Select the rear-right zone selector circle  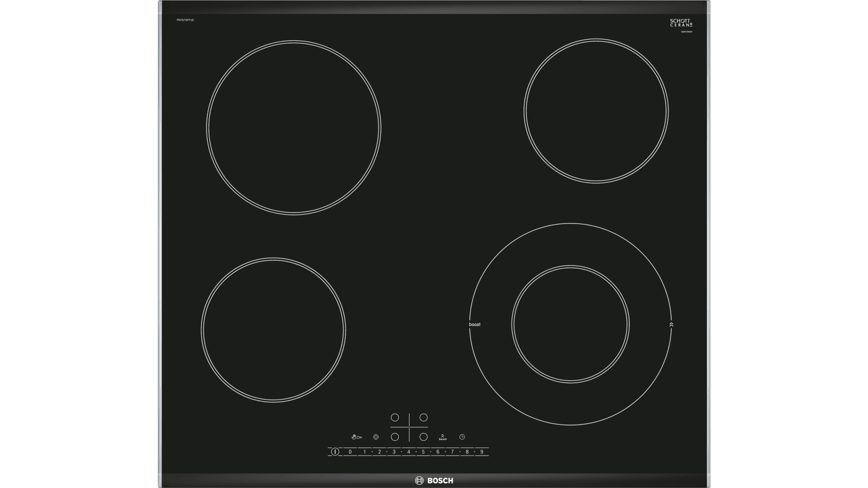click(x=424, y=418)
